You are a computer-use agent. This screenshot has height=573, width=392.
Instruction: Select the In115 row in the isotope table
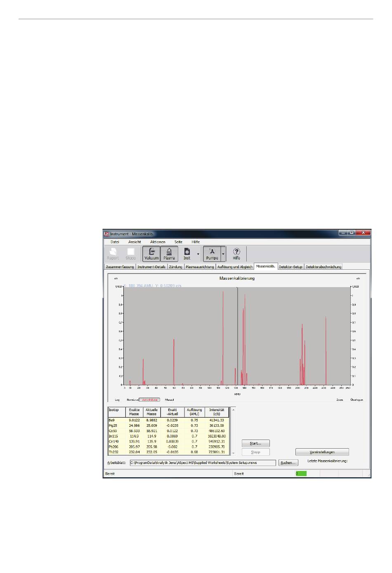[x=168, y=436]
